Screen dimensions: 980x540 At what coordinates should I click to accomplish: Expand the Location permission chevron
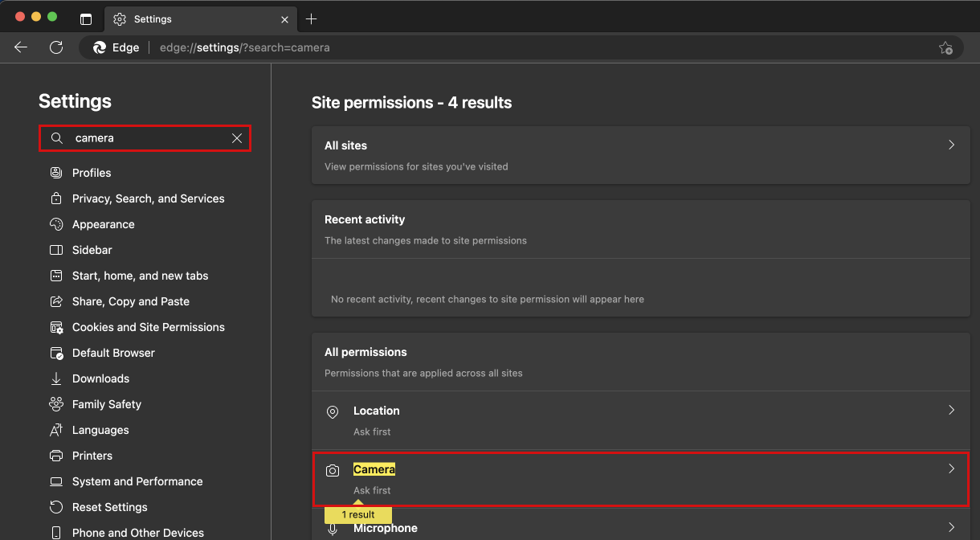(x=951, y=411)
